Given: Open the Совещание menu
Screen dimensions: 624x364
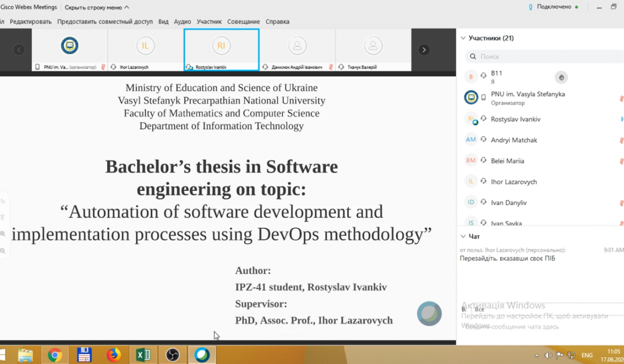Looking at the screenshot, I should tap(243, 22).
